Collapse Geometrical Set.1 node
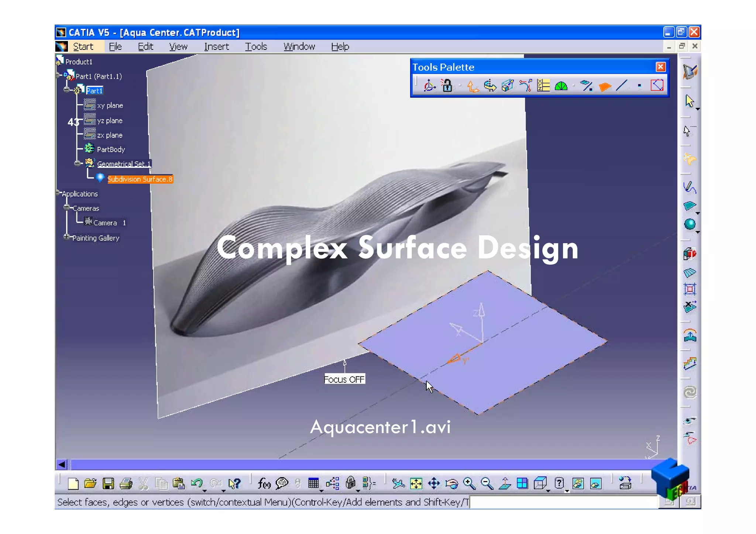This screenshot has height=534, width=756. coord(77,163)
